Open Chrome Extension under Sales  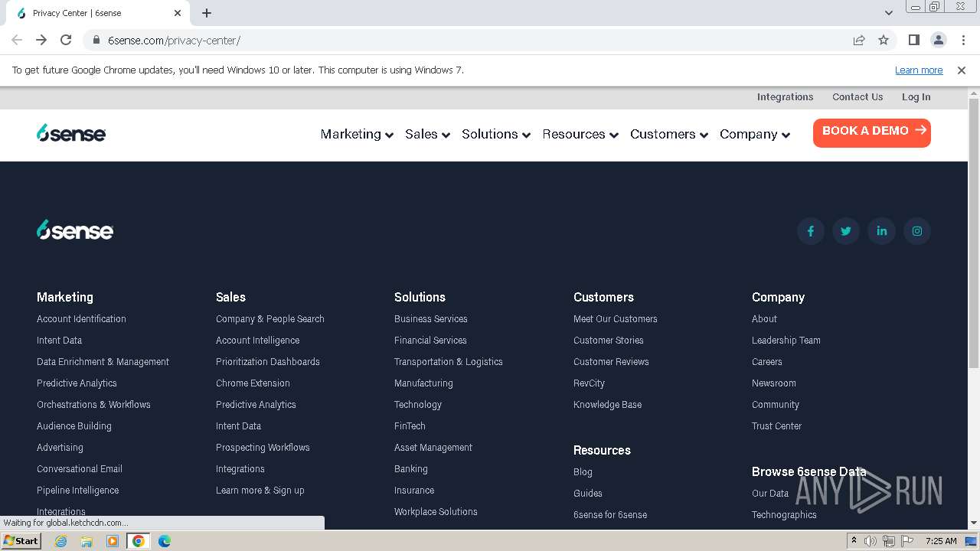pyautogui.click(x=253, y=383)
